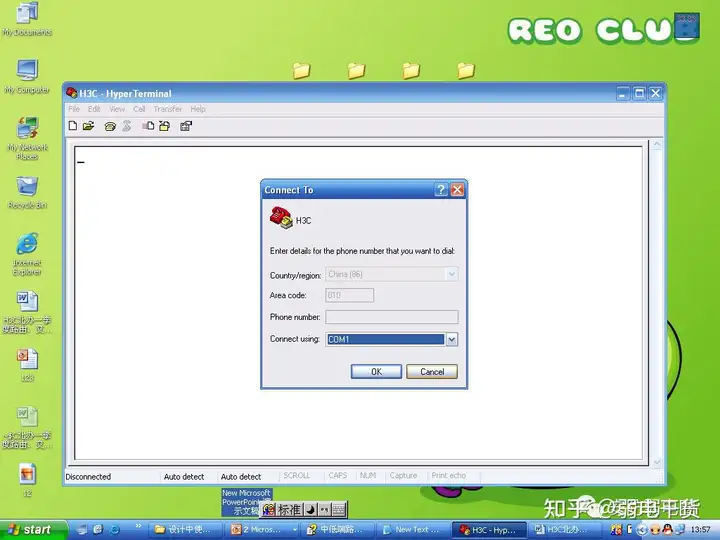
Task: Expand the Connect using COM1 dropdown
Action: [451, 339]
